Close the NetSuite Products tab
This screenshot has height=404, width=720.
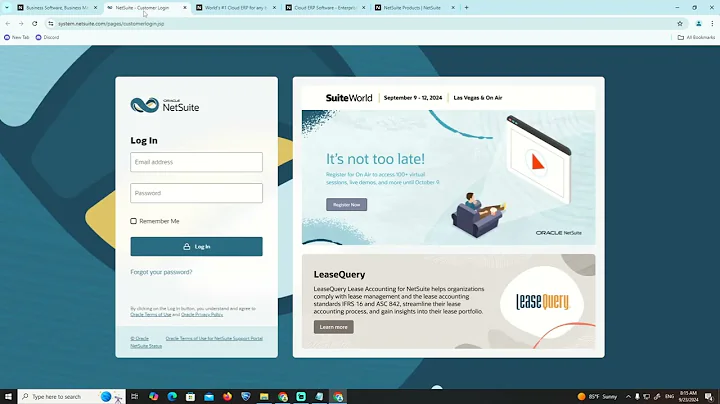453,7
